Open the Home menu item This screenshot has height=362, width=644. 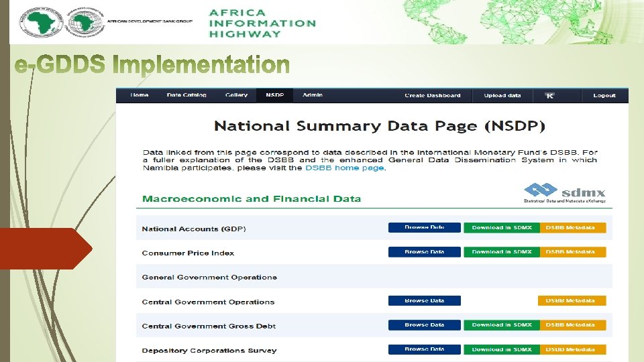pyautogui.click(x=140, y=95)
